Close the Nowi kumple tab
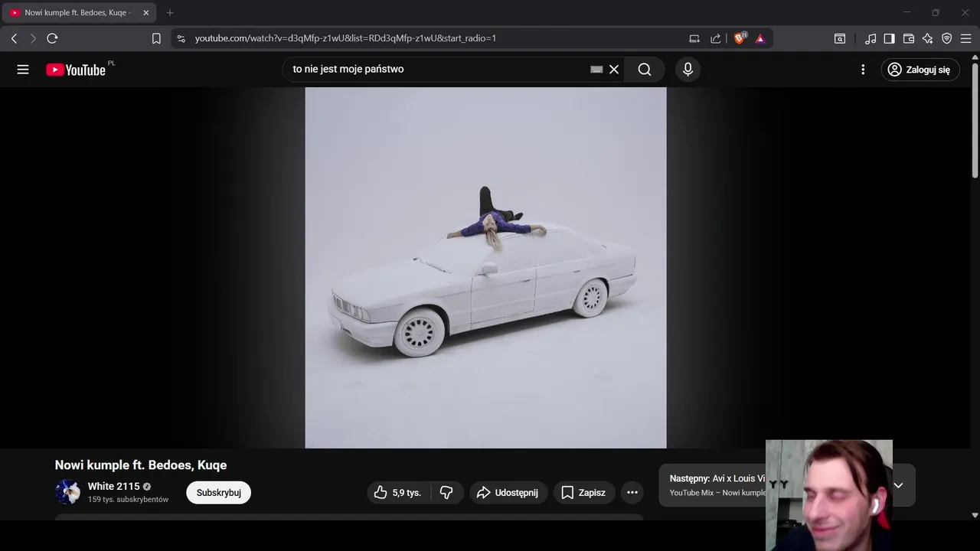This screenshot has height=551, width=980. (146, 12)
